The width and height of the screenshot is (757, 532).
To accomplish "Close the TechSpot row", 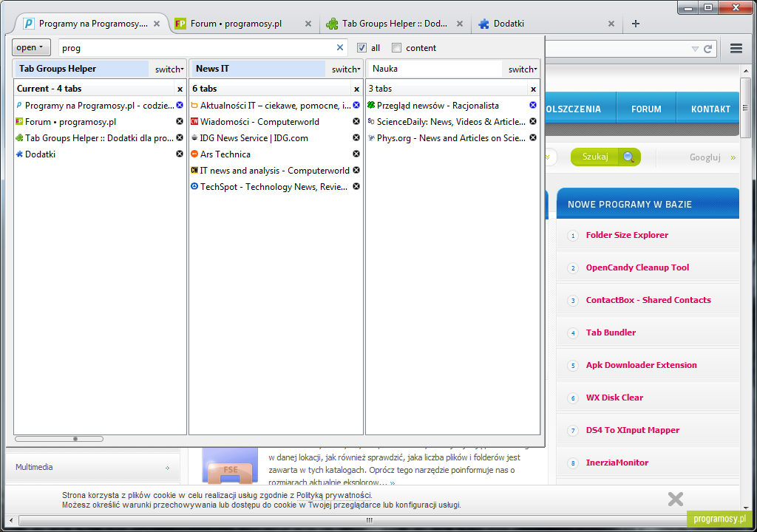I will point(356,186).
